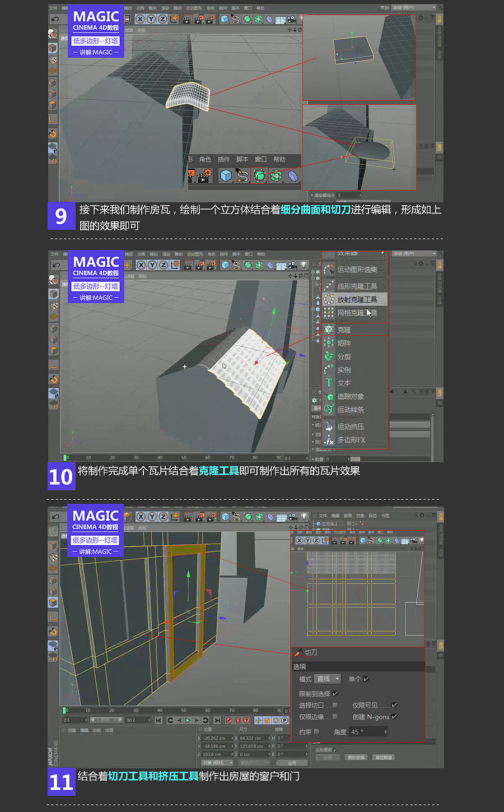Click the 复位数值 button
Screen dimensions: 504x812
click(x=384, y=757)
